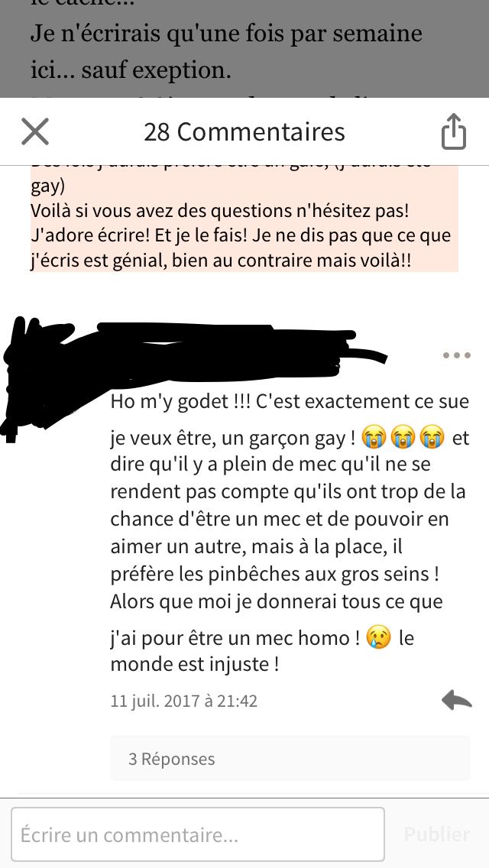Tap the share icon beside Commentaires
This screenshot has width=489, height=868.
[x=454, y=131]
